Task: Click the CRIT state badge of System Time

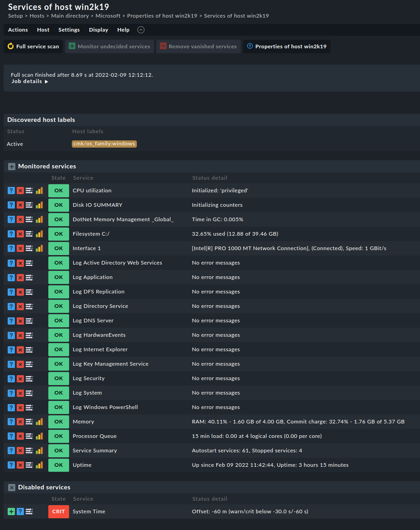Action: [59, 511]
